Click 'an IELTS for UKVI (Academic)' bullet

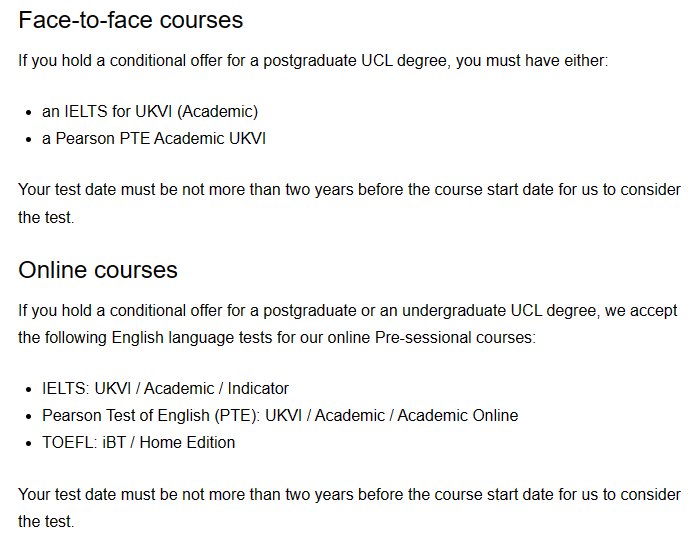point(150,111)
